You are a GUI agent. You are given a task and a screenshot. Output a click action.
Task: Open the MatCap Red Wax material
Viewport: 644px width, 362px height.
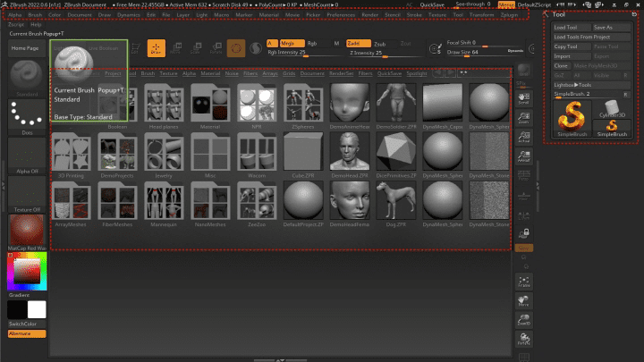tap(27, 232)
